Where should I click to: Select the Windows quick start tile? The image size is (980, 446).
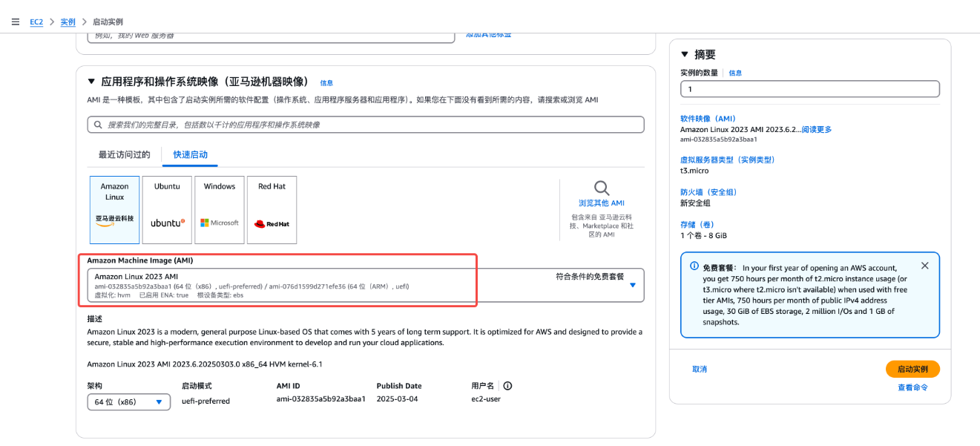[220, 210]
